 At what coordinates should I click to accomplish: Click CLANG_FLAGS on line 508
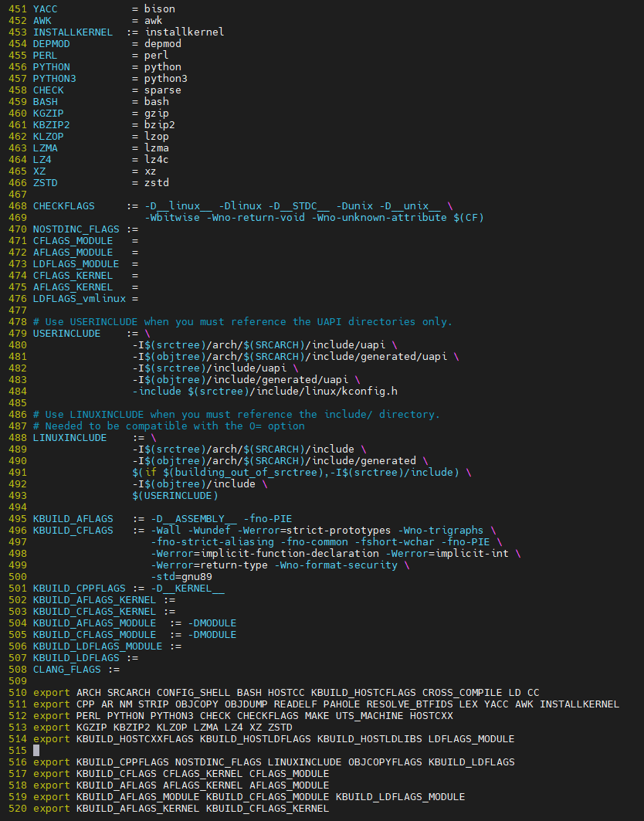[x=66, y=669]
